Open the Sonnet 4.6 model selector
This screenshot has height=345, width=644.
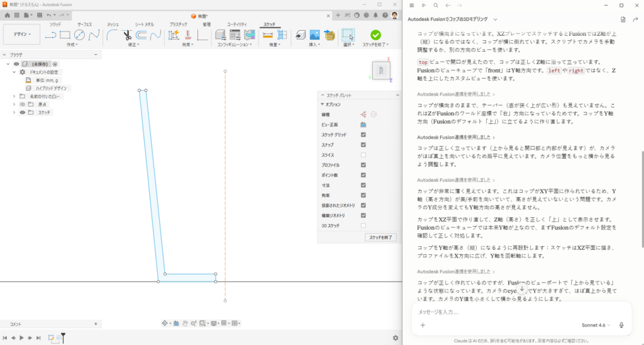(596, 325)
